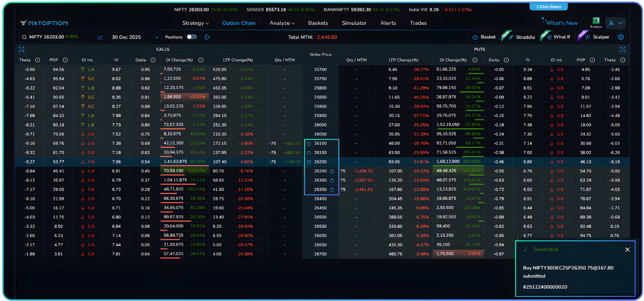Viewport: 644px width, 301px height.
Task: Dismiss the Submitted order notification
Action: tap(627, 249)
